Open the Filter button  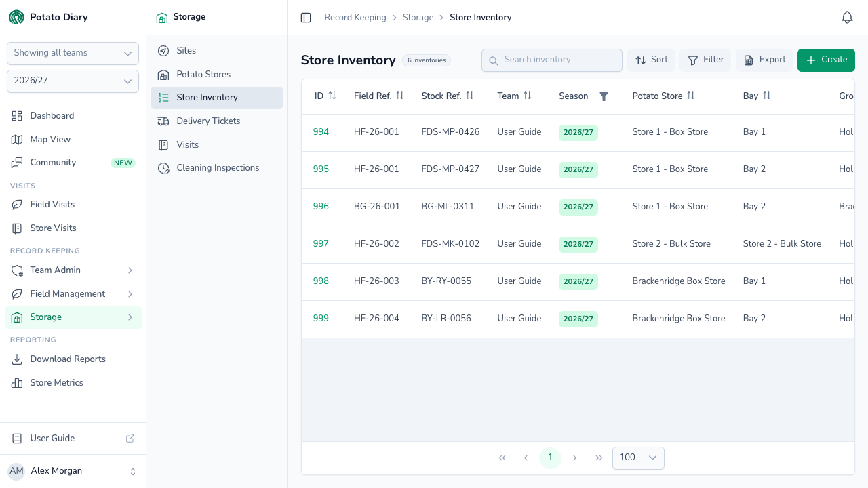click(705, 60)
